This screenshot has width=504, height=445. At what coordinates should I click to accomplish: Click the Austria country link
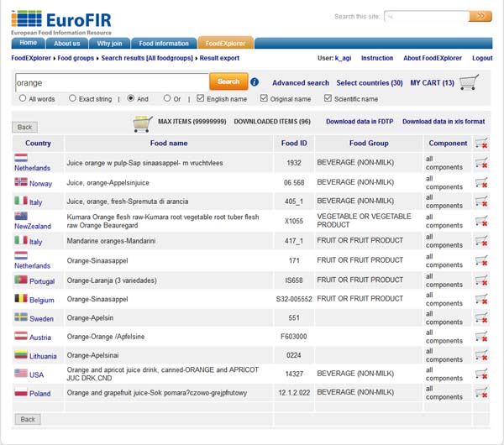coord(40,338)
